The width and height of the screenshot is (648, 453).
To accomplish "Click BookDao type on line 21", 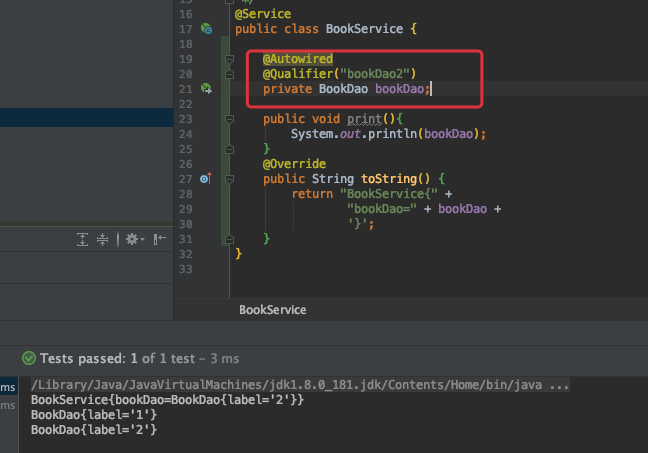I will click(x=343, y=89).
